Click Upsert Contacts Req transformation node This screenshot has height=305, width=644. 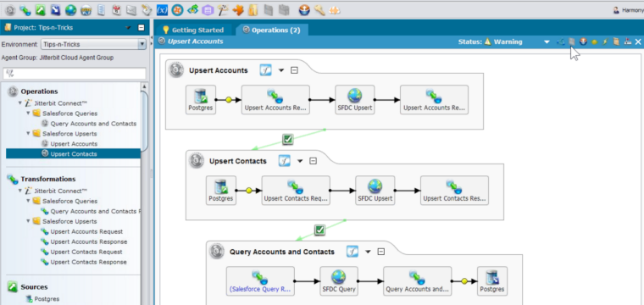pos(296,191)
